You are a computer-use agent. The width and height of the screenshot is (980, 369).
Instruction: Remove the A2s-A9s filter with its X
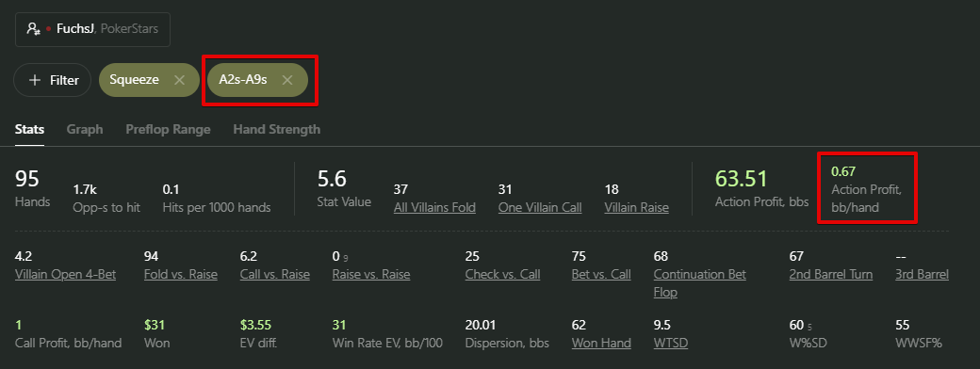[287, 80]
